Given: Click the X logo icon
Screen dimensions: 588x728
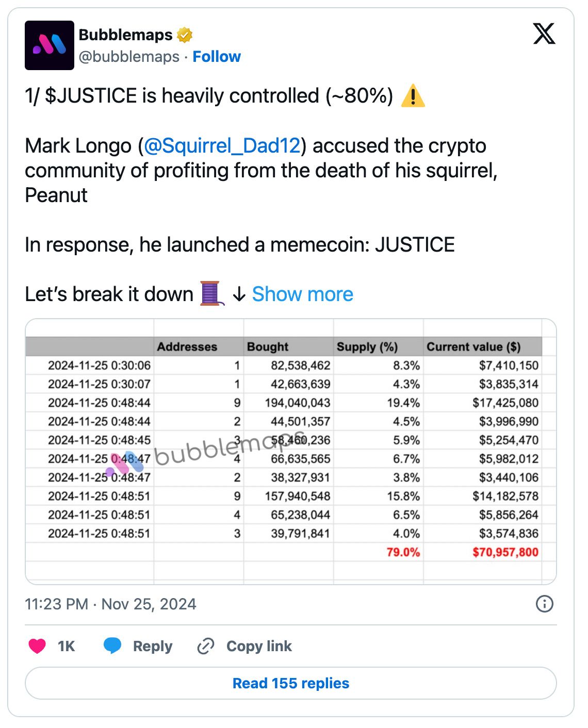Looking at the screenshot, I should coord(544,34).
